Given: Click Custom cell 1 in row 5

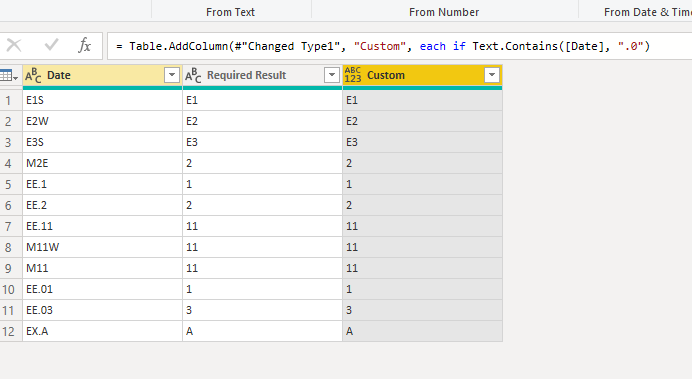Looking at the screenshot, I should pos(422,184).
